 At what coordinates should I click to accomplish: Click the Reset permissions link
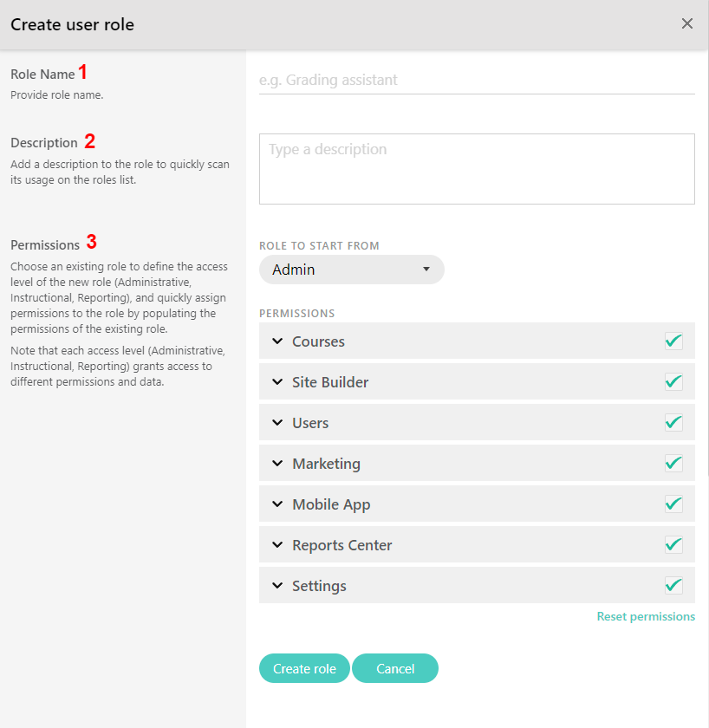click(x=645, y=616)
